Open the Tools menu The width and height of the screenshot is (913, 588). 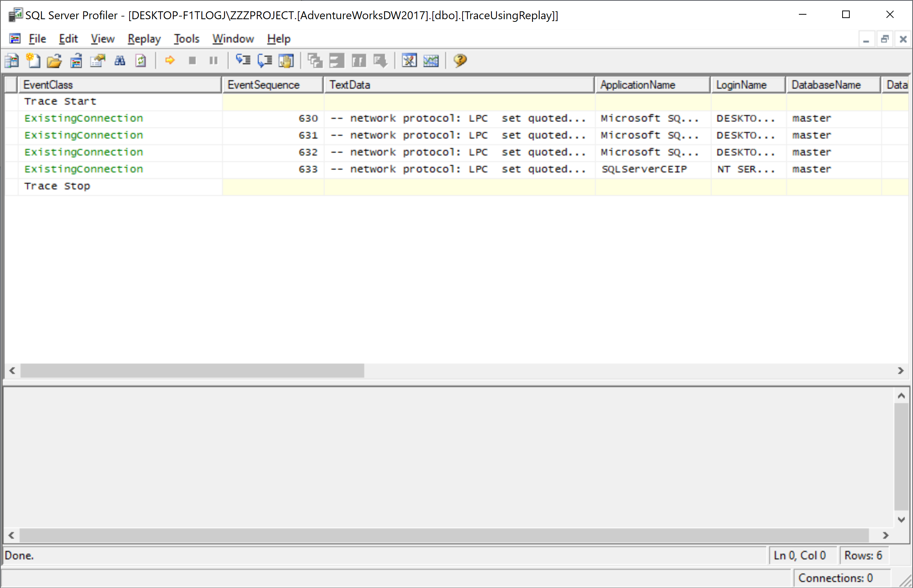186,39
